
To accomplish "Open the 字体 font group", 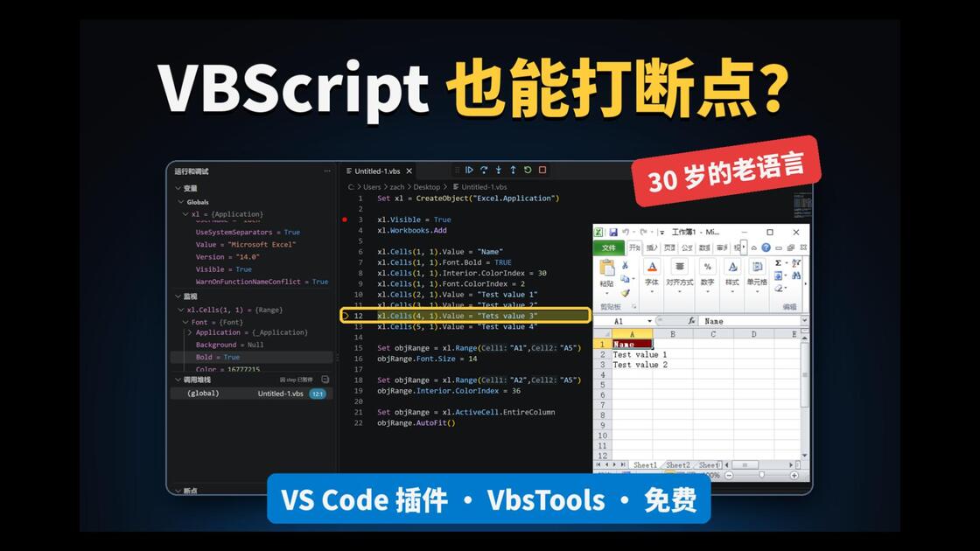I will point(652,276).
